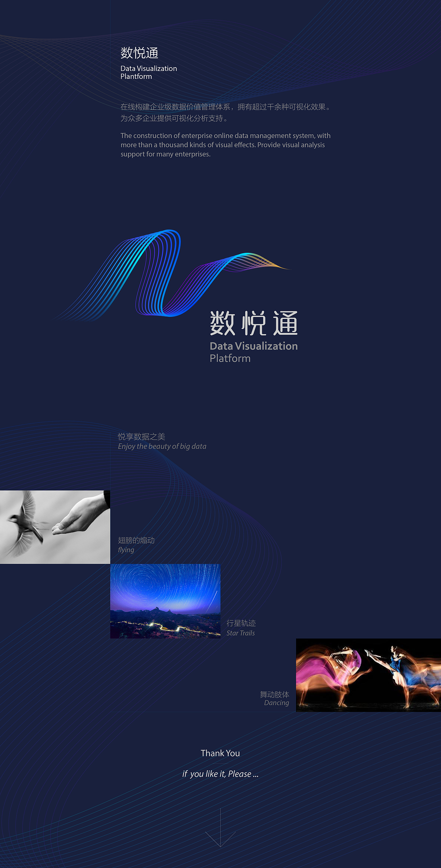Click the caption 翅膀的煽动
The height and width of the screenshot is (868, 441).
tap(136, 540)
